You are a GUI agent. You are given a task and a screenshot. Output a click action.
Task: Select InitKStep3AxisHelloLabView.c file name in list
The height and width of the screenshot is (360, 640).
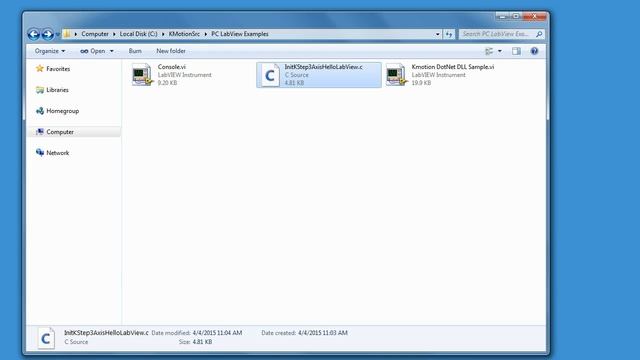click(324, 67)
